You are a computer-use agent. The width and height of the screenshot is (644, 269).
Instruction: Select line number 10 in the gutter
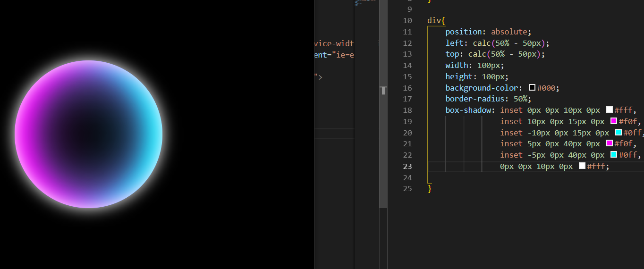407,21
